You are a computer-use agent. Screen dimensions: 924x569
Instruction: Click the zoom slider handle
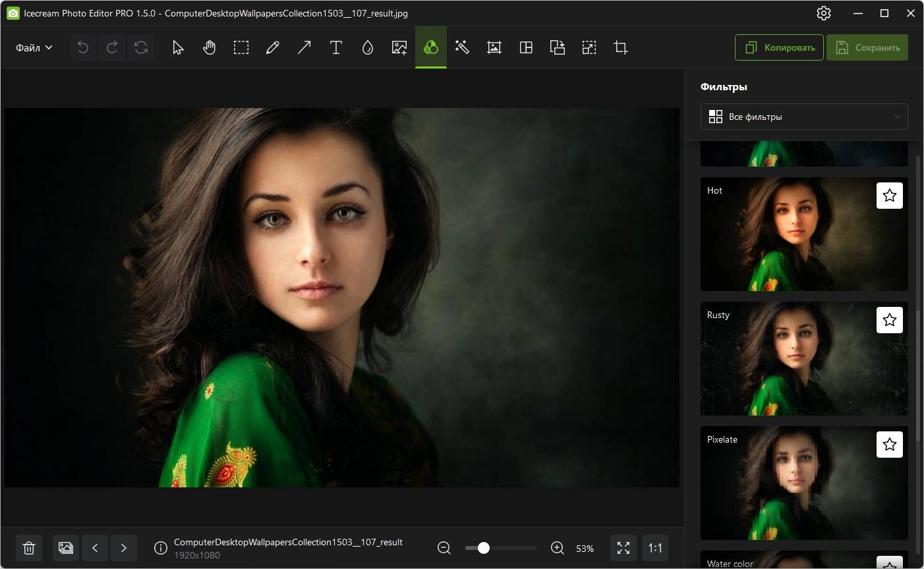(x=483, y=548)
